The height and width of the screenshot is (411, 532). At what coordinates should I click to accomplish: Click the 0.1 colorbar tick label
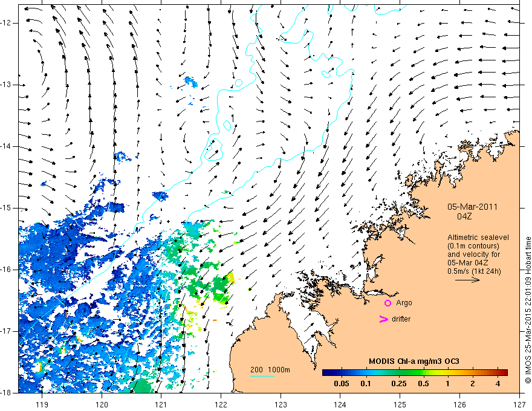tap(366, 384)
